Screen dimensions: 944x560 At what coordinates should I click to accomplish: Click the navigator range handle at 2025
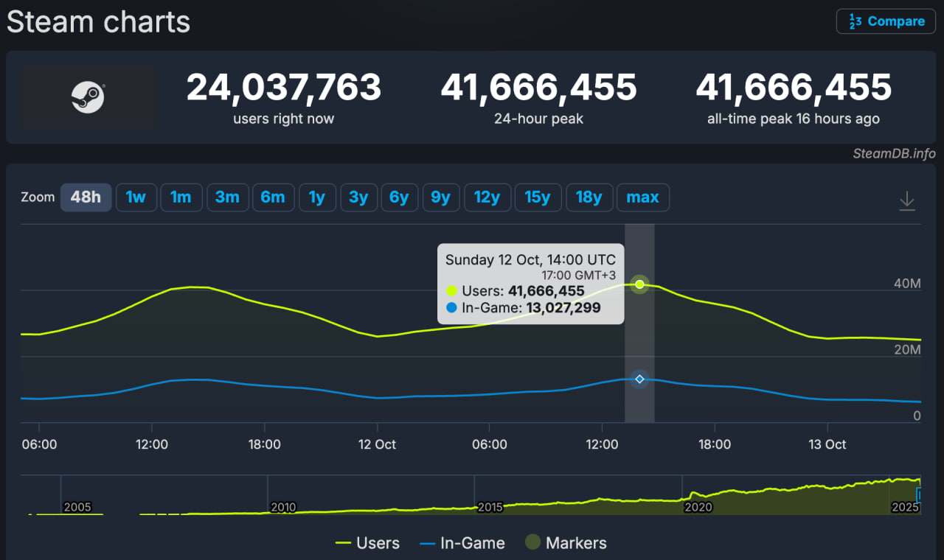(x=918, y=494)
